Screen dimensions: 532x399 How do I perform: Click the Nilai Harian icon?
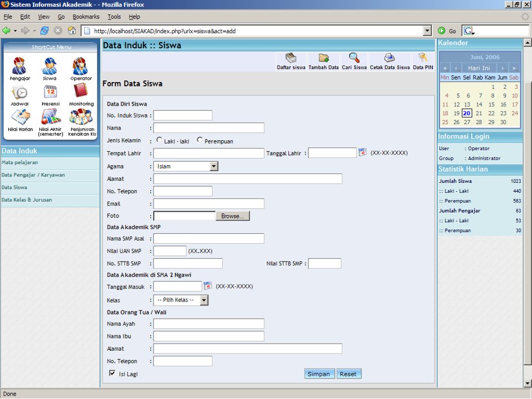click(x=21, y=117)
